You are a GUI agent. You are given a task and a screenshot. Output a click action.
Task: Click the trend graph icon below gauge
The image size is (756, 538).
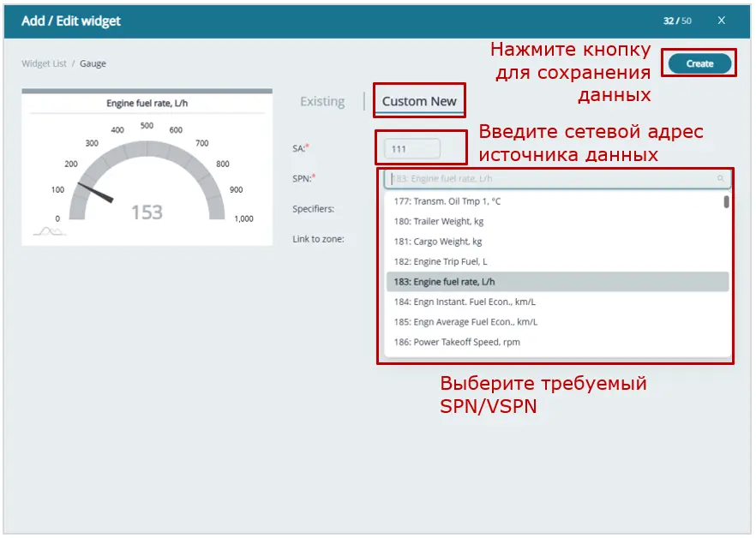(x=49, y=230)
